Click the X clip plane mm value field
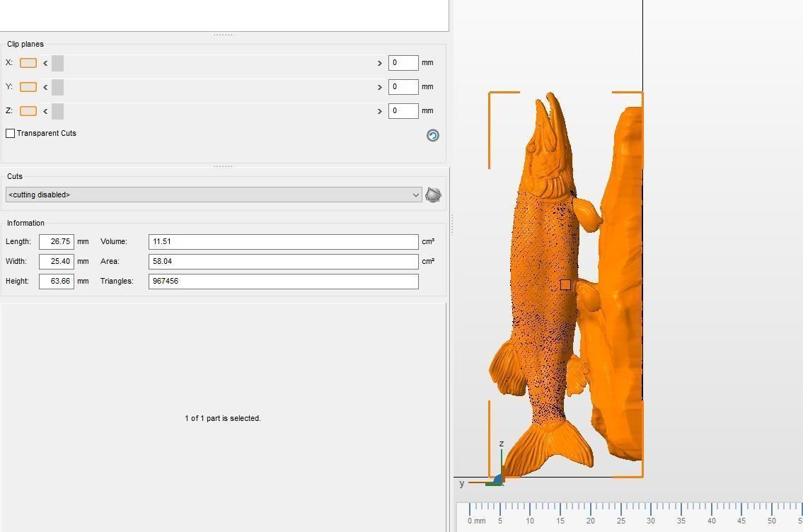 (403, 63)
